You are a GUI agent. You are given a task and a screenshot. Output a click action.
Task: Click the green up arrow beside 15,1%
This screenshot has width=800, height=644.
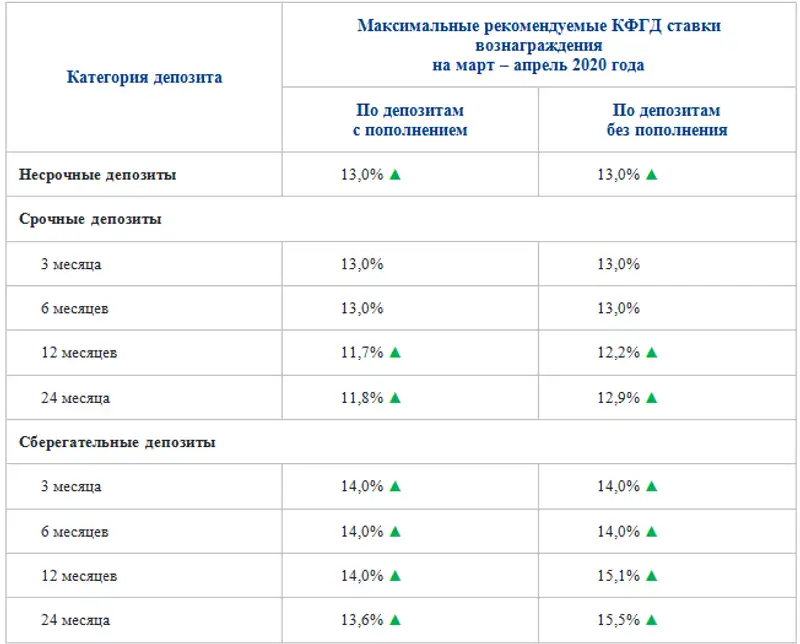651,575
